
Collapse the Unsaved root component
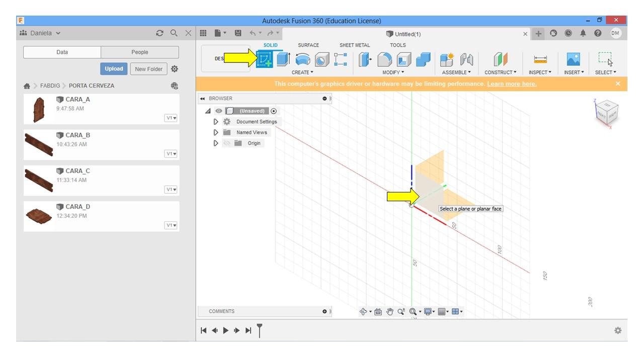pyautogui.click(x=208, y=111)
